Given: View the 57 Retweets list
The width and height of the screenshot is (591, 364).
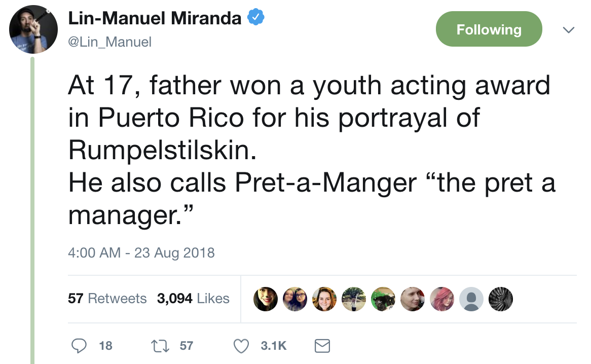Looking at the screenshot, I should click(107, 299).
